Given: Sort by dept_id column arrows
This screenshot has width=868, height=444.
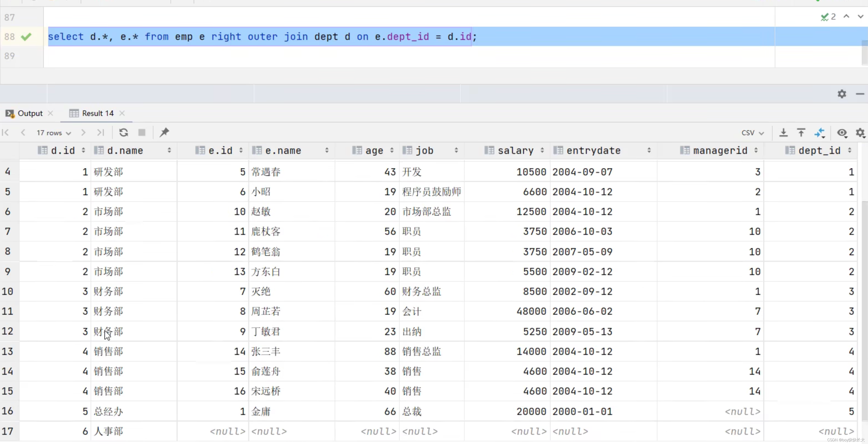Looking at the screenshot, I should pos(850,150).
